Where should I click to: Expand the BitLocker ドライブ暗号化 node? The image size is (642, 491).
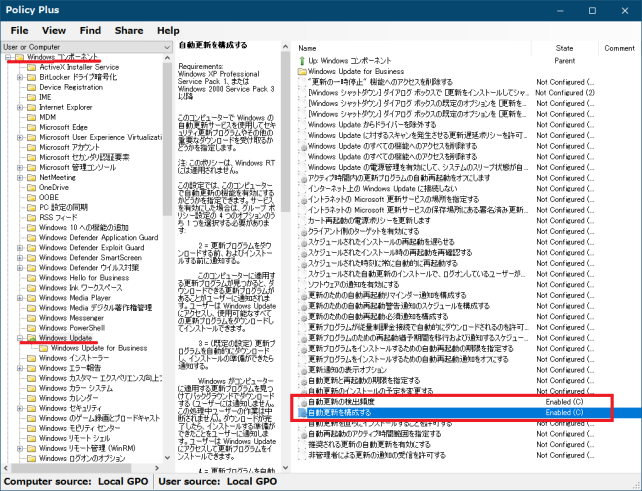20,77
